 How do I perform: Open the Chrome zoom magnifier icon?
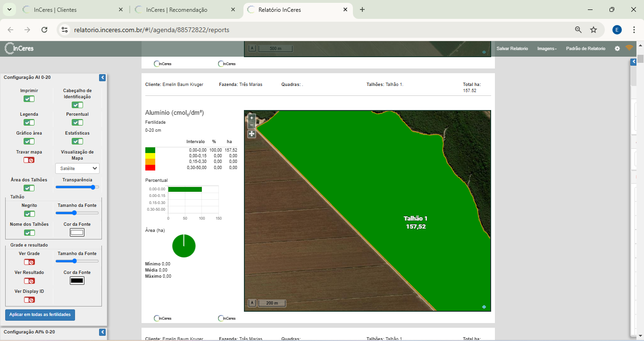(x=578, y=30)
